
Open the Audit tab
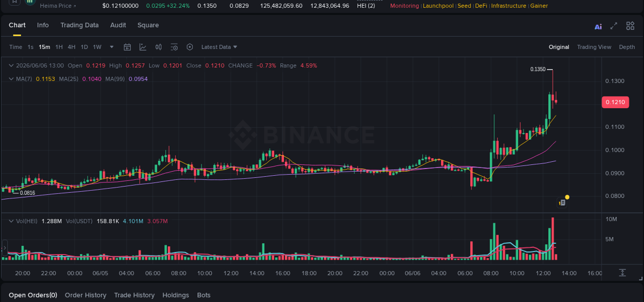(118, 25)
